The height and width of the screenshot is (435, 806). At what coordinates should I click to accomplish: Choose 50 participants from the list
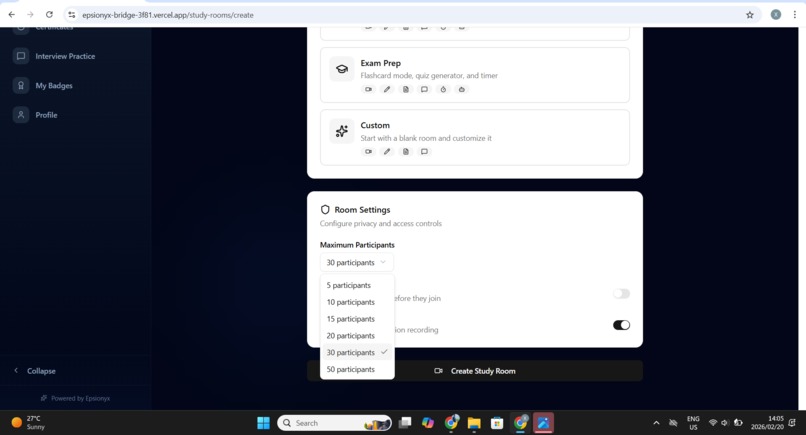[x=357, y=369]
